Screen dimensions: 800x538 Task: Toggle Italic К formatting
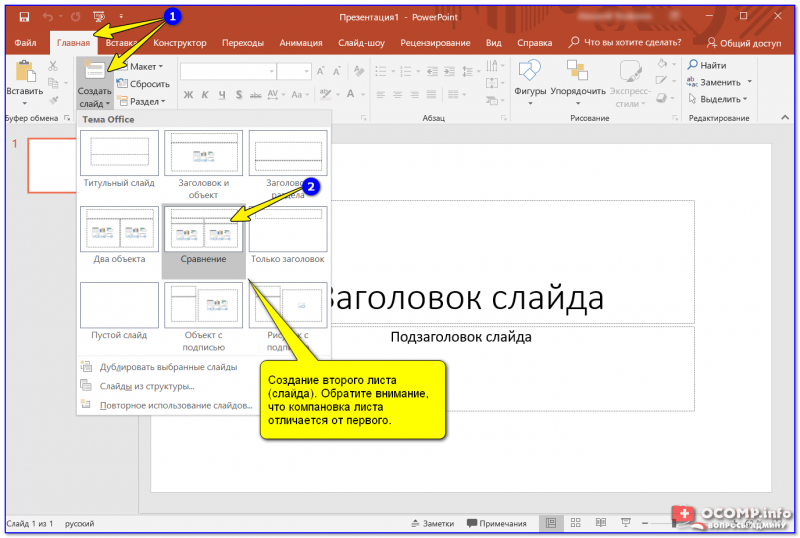coord(205,94)
